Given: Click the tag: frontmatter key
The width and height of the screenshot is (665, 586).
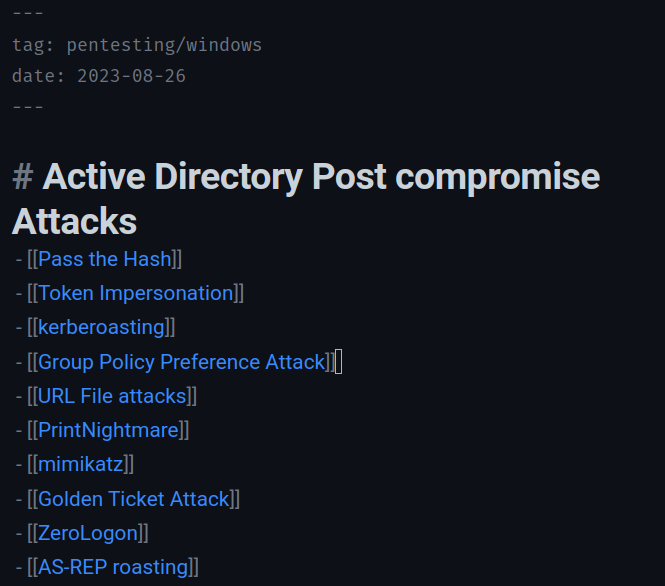Looking at the screenshot, I should pos(34,45).
